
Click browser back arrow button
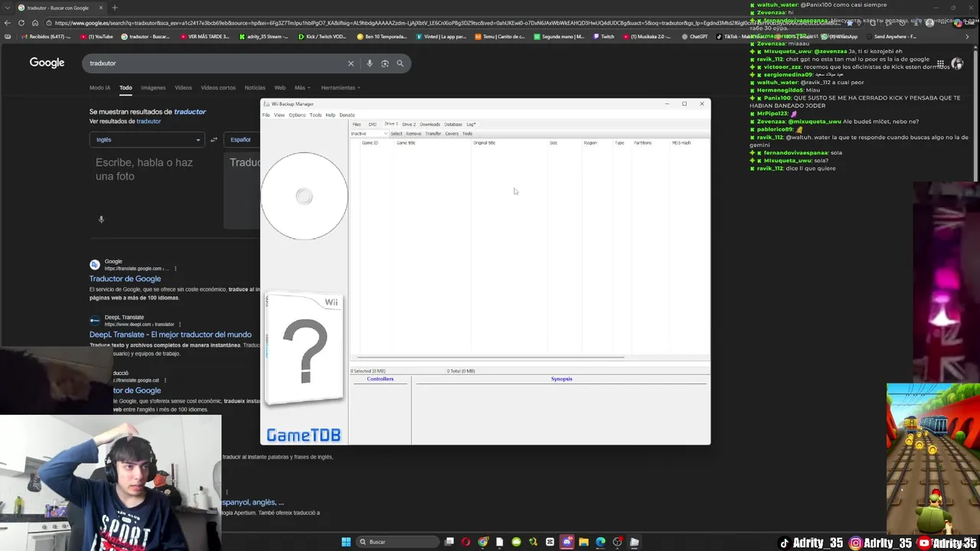8,22
